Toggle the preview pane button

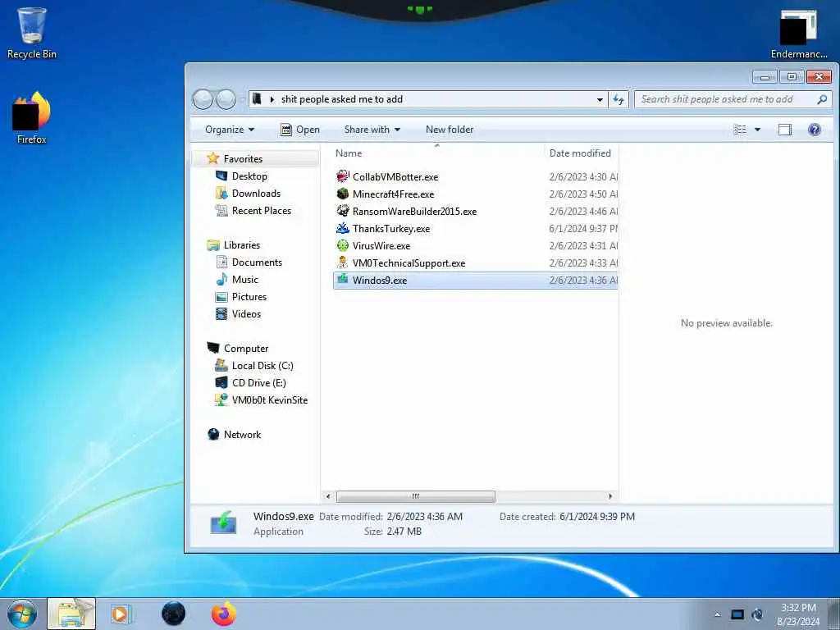[x=785, y=130]
